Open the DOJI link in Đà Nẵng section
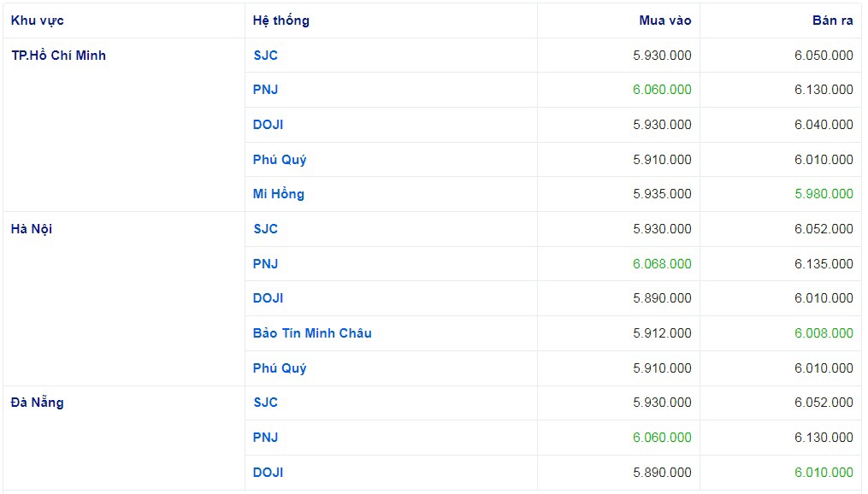 pos(268,473)
